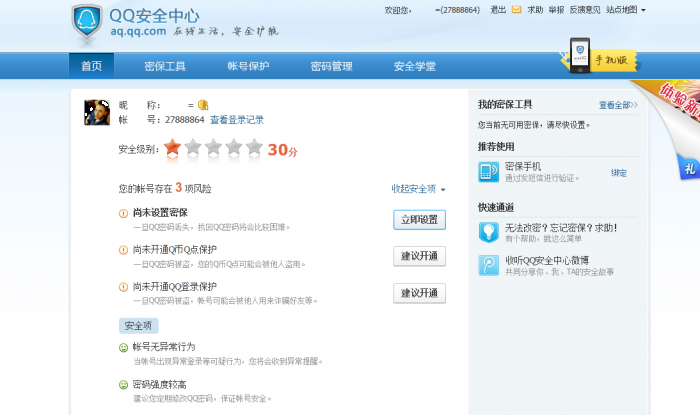Click 尚未设置密保 heading text
This screenshot has height=415, width=700.
point(160,212)
